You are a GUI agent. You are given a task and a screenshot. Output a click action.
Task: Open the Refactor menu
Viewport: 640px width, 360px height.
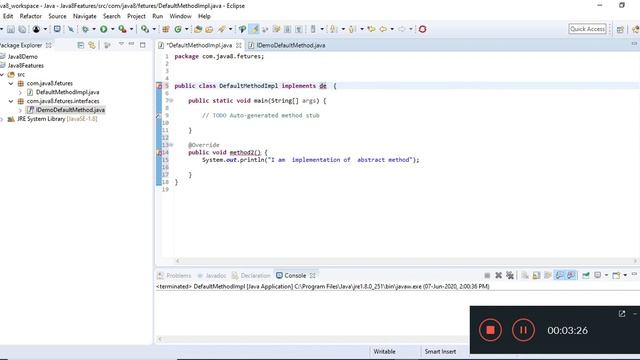(31, 16)
